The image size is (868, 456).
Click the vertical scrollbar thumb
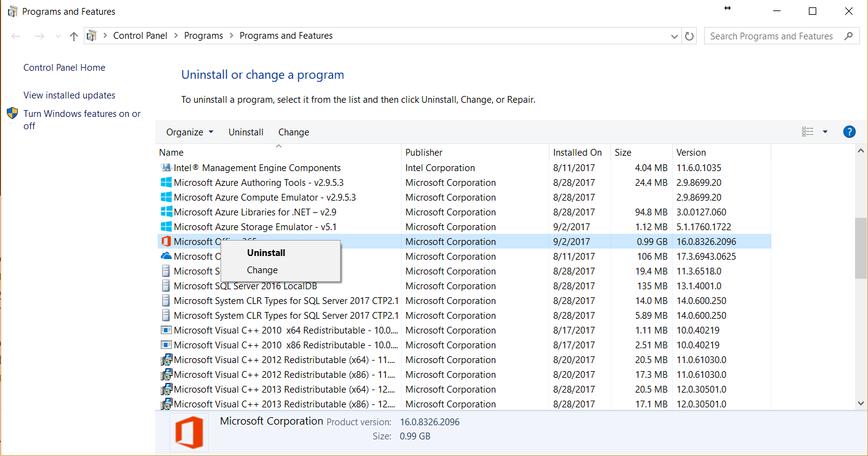[x=861, y=248]
